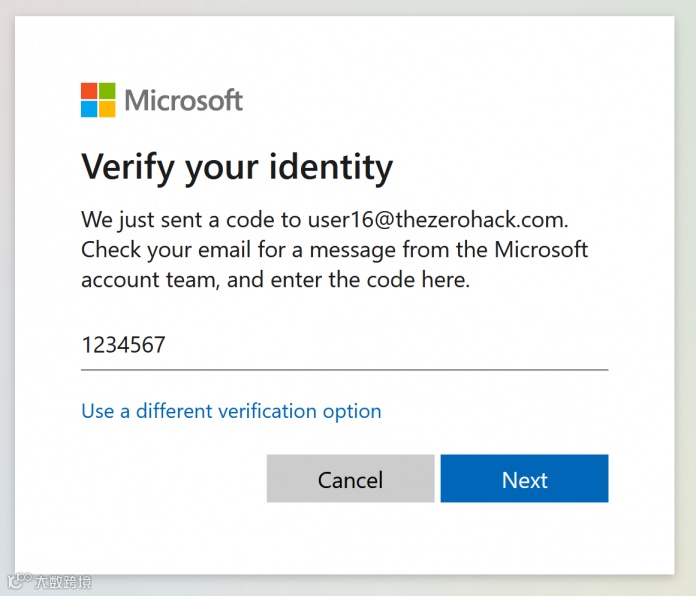Click the "Verify your identity" heading
This screenshot has height=596, width=696.
(x=237, y=166)
